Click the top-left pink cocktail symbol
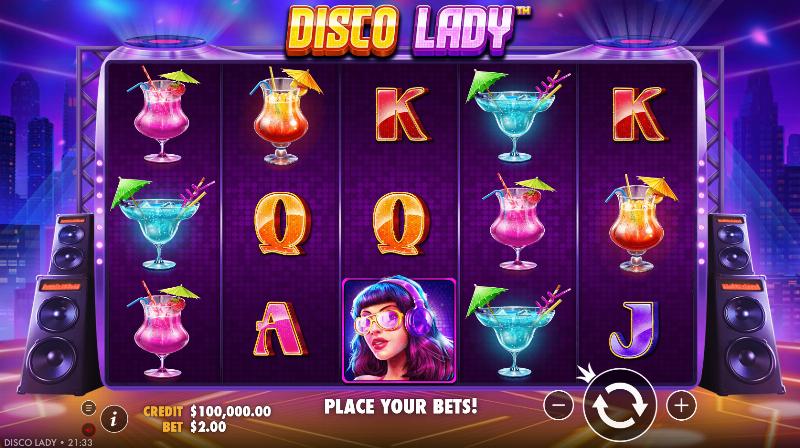The image size is (800, 448). pyautogui.click(x=162, y=114)
